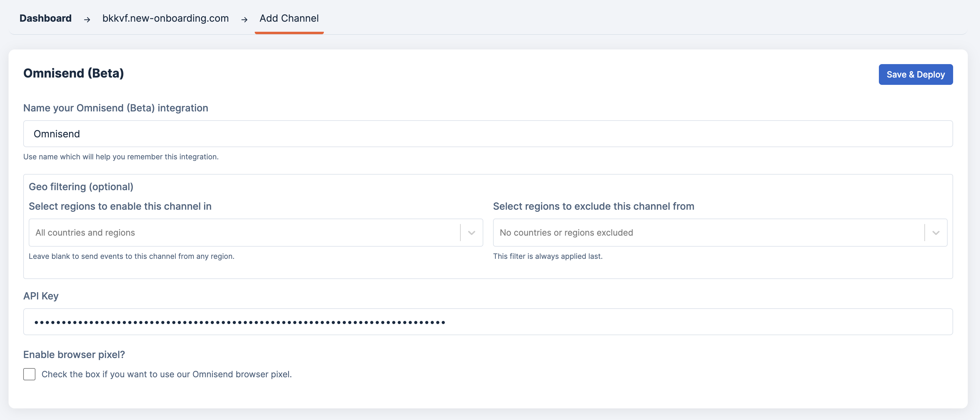
Task: Click 'Select regions to exclude this channel from' label
Action: tap(593, 206)
